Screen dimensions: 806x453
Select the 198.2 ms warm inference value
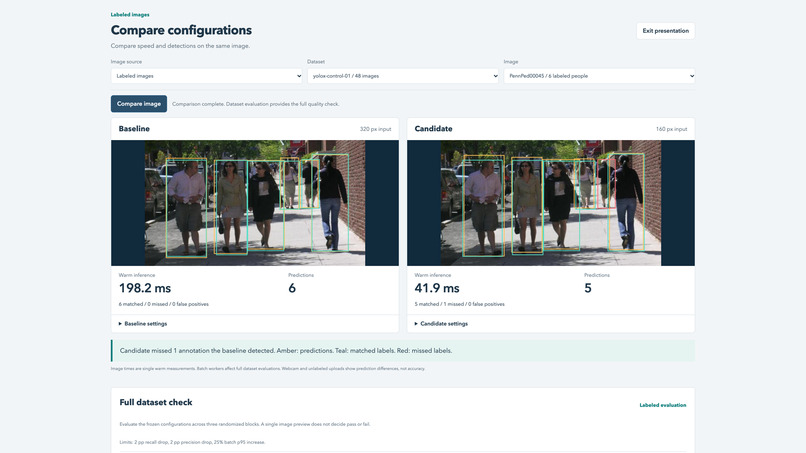point(145,288)
